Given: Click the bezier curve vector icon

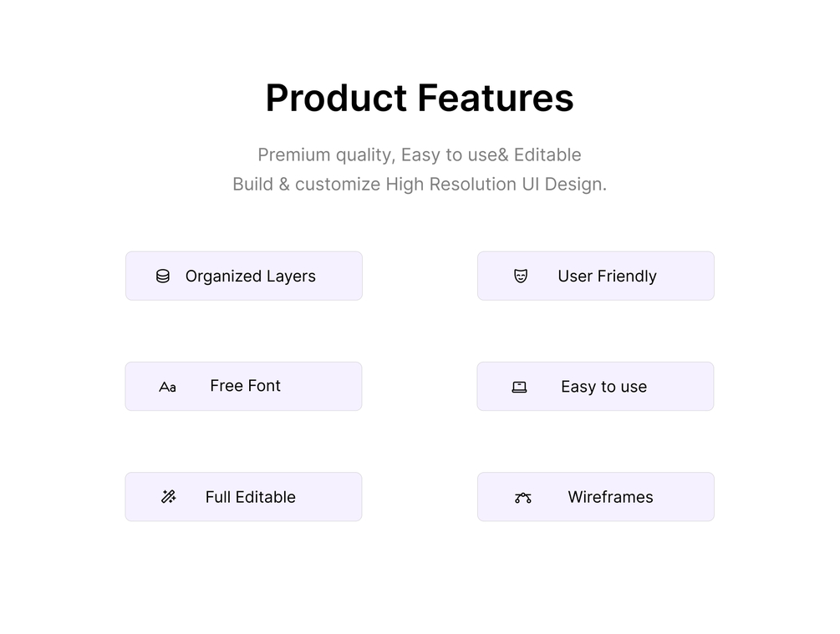Looking at the screenshot, I should [x=523, y=498].
